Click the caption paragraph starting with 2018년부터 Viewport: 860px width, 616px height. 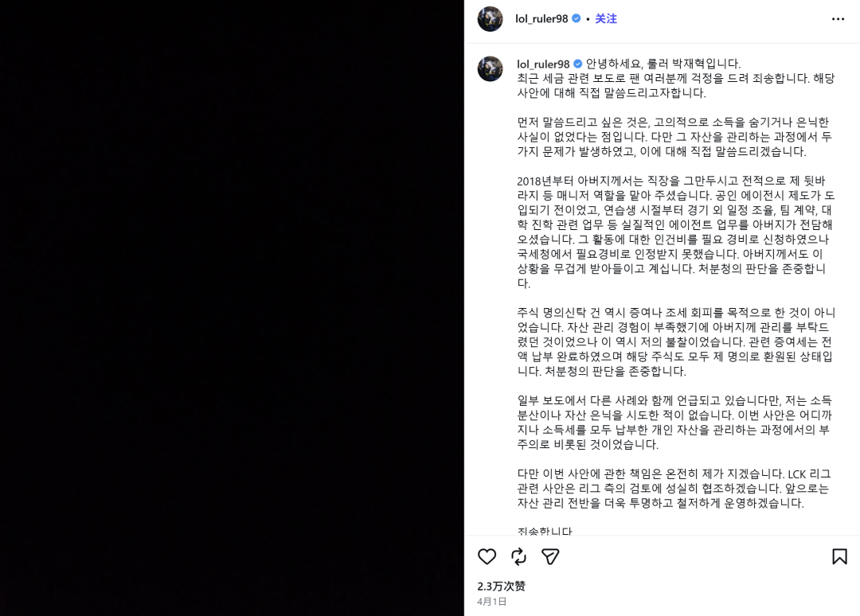(676, 232)
